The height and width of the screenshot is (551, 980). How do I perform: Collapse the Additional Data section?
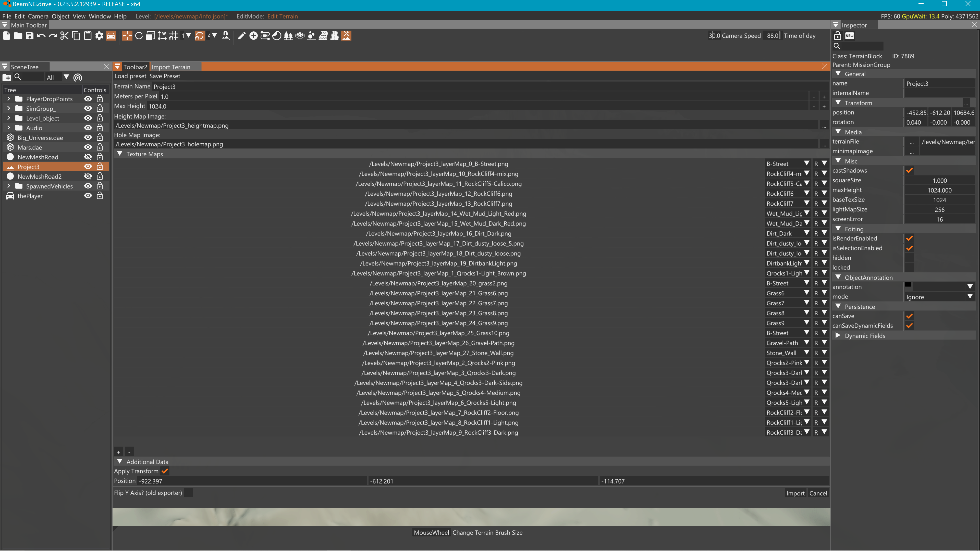tap(120, 461)
